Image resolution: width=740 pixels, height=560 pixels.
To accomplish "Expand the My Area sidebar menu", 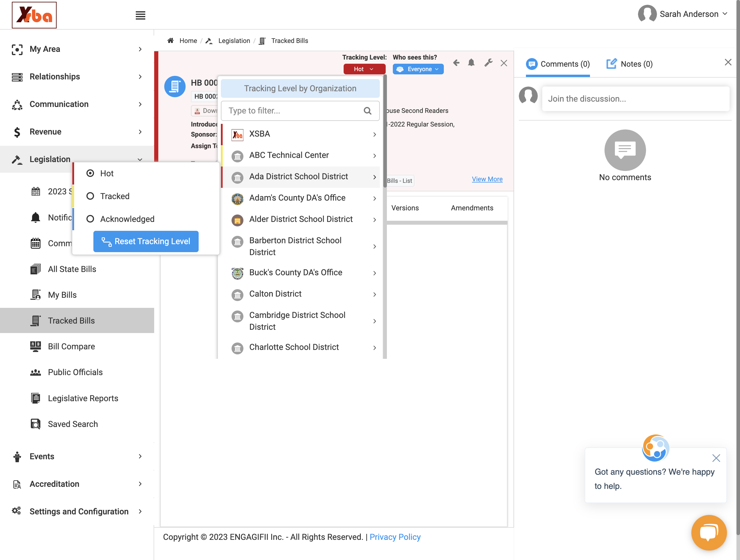I will (77, 49).
